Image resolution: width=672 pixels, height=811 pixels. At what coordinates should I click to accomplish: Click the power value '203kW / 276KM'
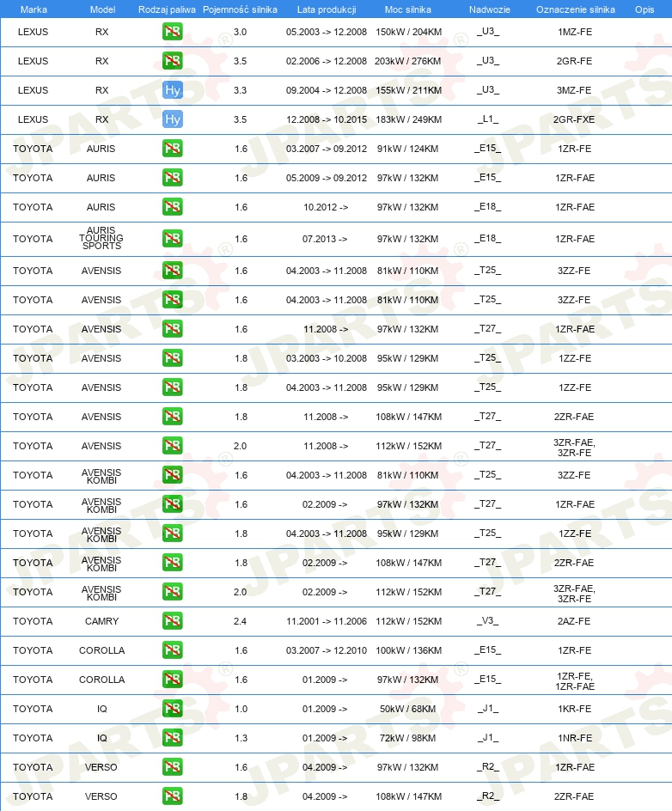coord(408,61)
